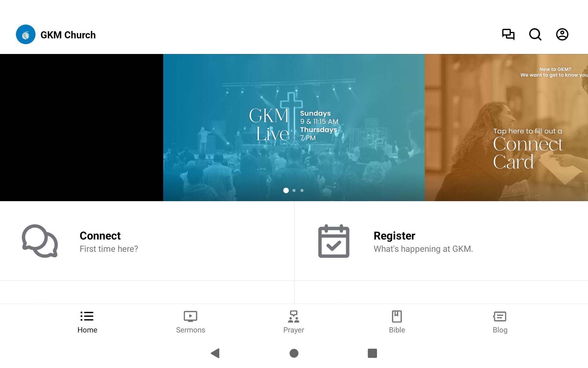Switch to the Bible tab
588x368 pixels.
click(397, 322)
